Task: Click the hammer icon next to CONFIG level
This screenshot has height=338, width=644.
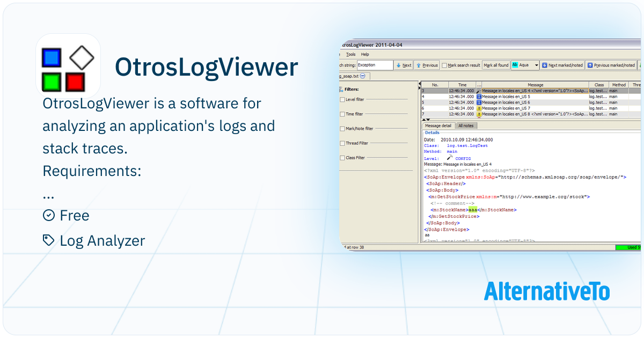Action: [x=450, y=157]
